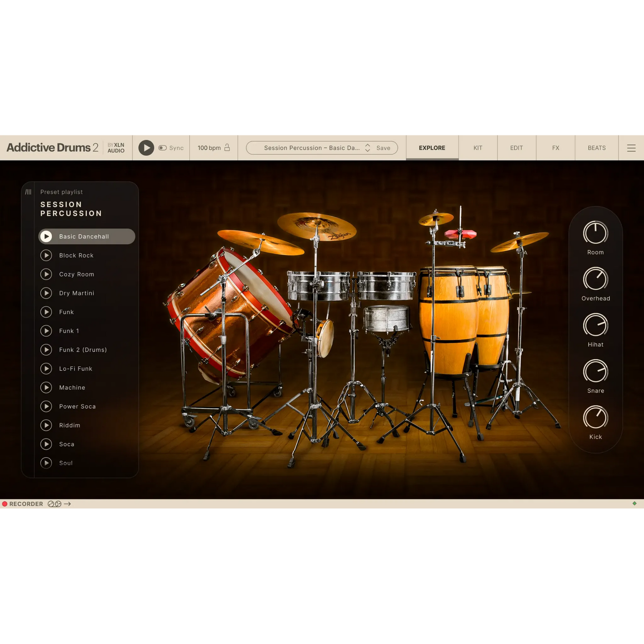Screen dimensions: 644x644
Task: Play the Soca preset preview
Action: 46,444
